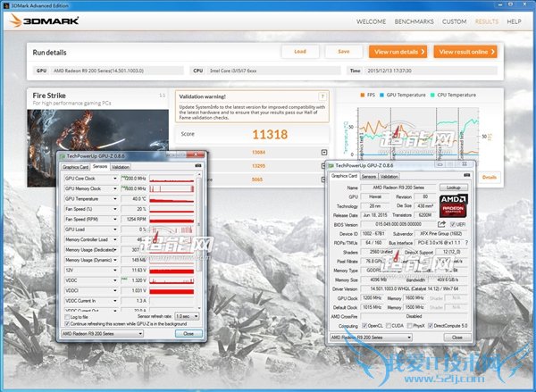Screen dimensions: 536x392
Task: Click the Validation warning question mark icon
Action: pos(322,96)
